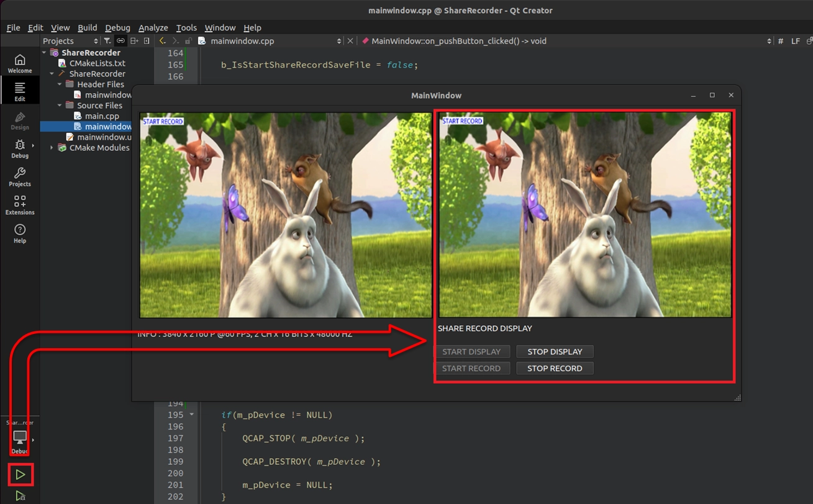Screen dimensions: 813x504
Task: Close mainwindow.cpp document with X
Action: (350, 41)
